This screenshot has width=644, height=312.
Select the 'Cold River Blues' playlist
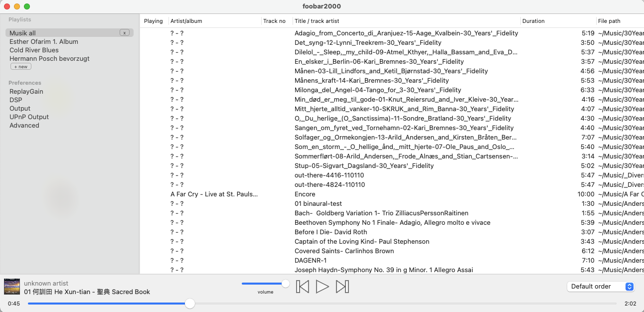click(x=33, y=50)
